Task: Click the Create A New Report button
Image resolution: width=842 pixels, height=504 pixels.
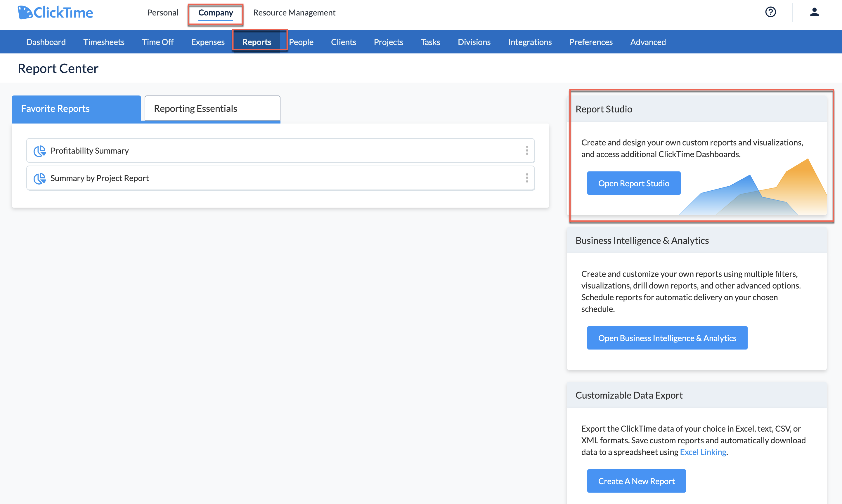Action: 636,481
